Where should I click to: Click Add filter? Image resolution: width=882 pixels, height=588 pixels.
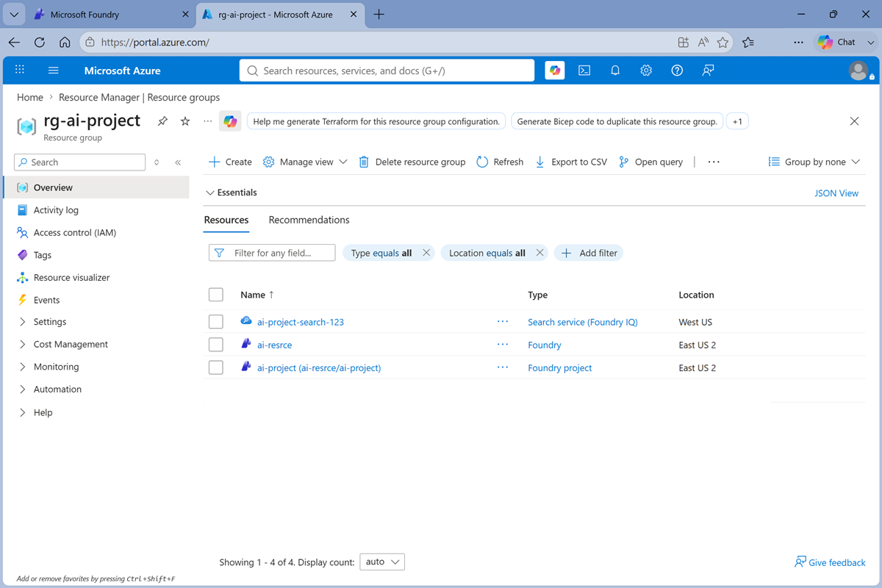[x=589, y=253]
